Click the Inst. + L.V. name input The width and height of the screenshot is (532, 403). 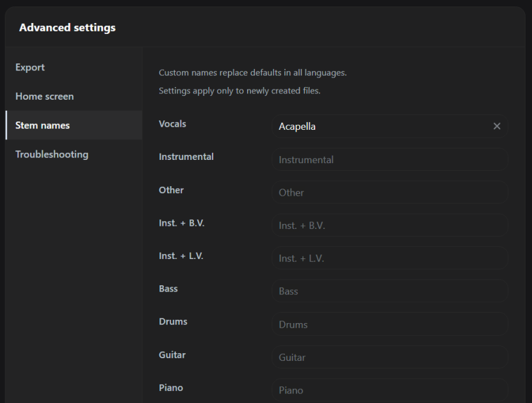pyautogui.click(x=390, y=258)
